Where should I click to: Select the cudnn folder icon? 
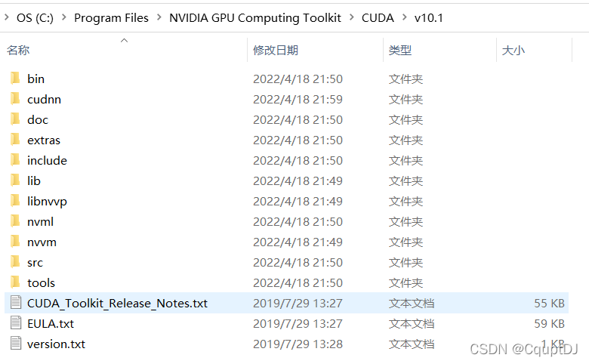(x=15, y=99)
